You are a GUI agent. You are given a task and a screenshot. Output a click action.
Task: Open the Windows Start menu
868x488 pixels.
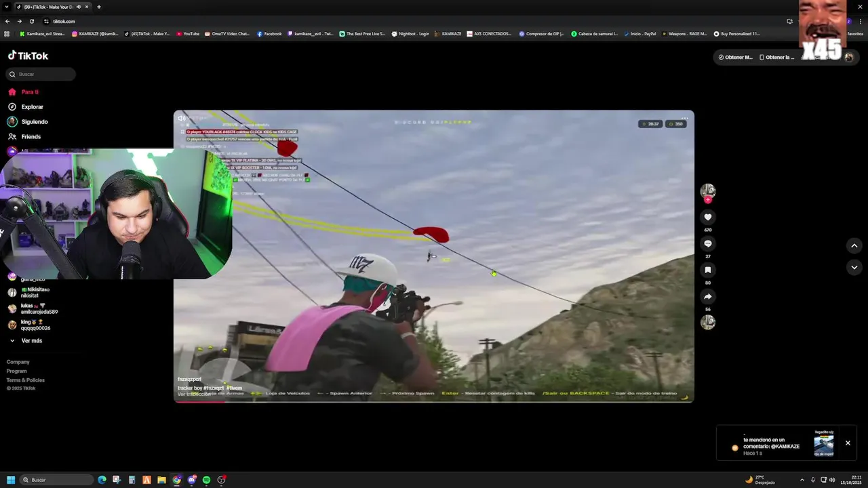(x=11, y=480)
